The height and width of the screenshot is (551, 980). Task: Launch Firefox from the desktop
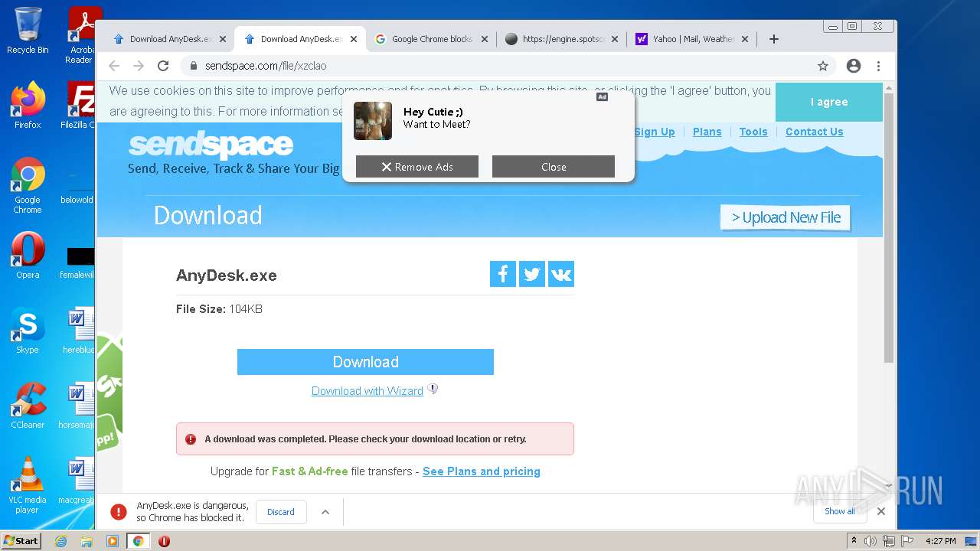tap(28, 105)
